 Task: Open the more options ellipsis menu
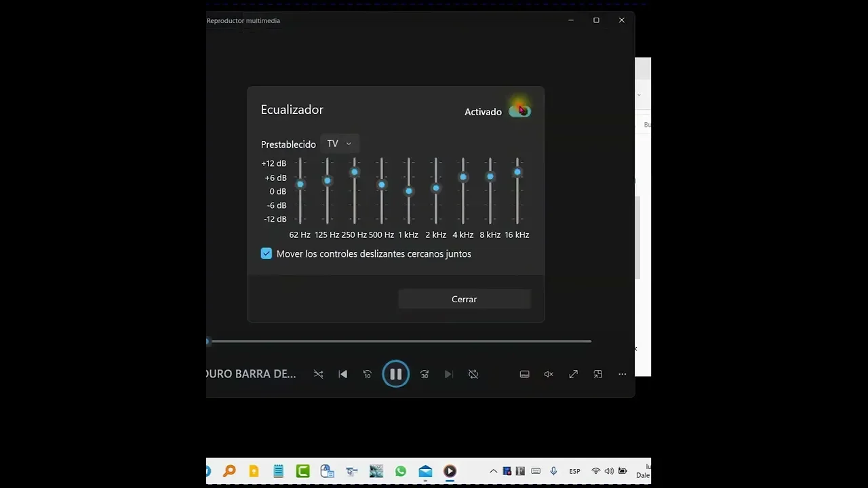(622, 374)
